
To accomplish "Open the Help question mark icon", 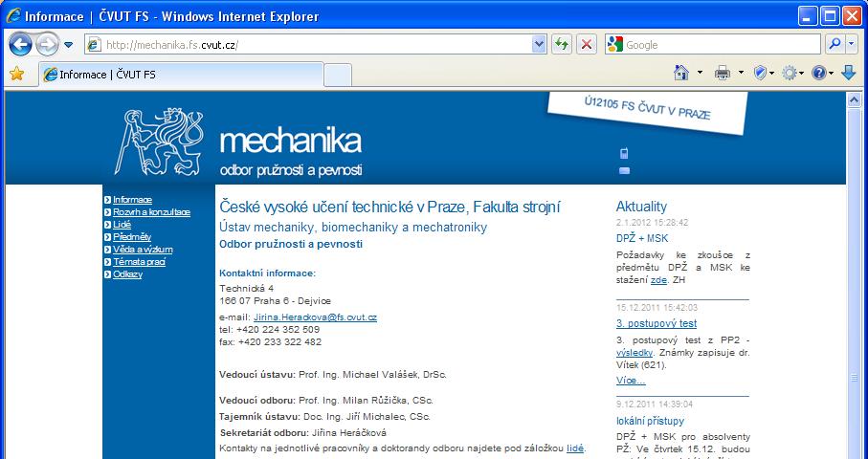I will tap(819, 73).
